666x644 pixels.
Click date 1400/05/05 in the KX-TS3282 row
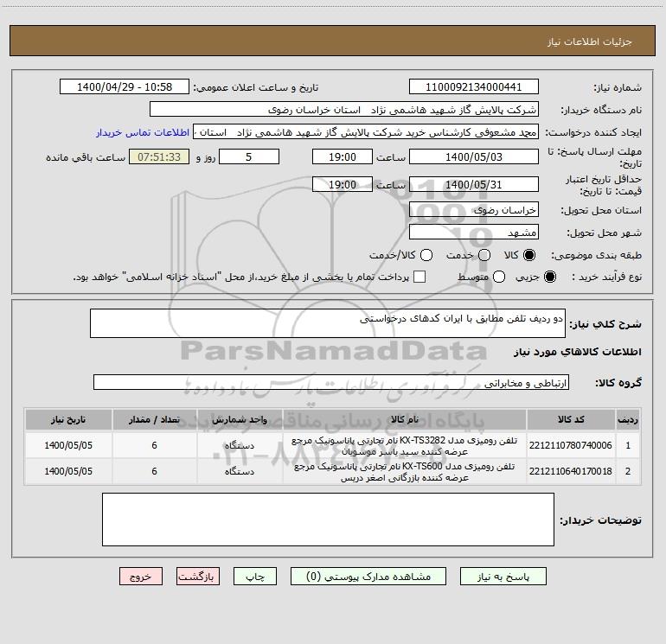[x=68, y=445]
